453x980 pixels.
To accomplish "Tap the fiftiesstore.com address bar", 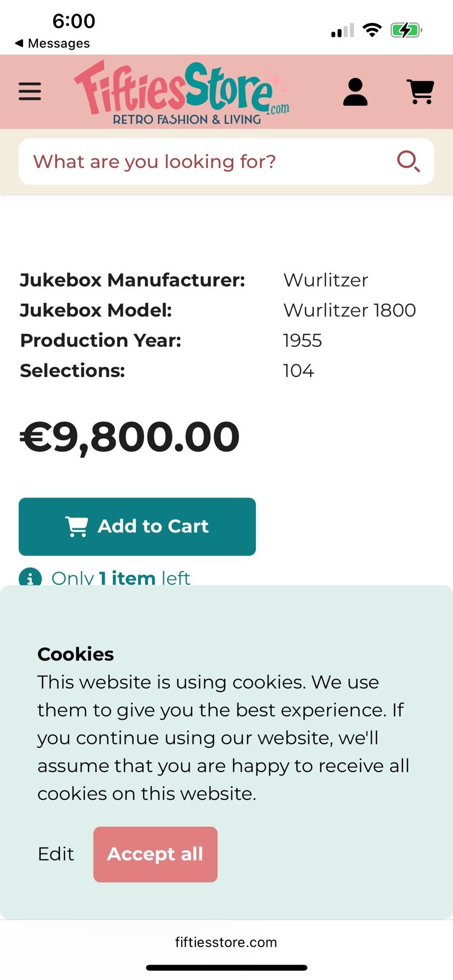I will 226,942.
